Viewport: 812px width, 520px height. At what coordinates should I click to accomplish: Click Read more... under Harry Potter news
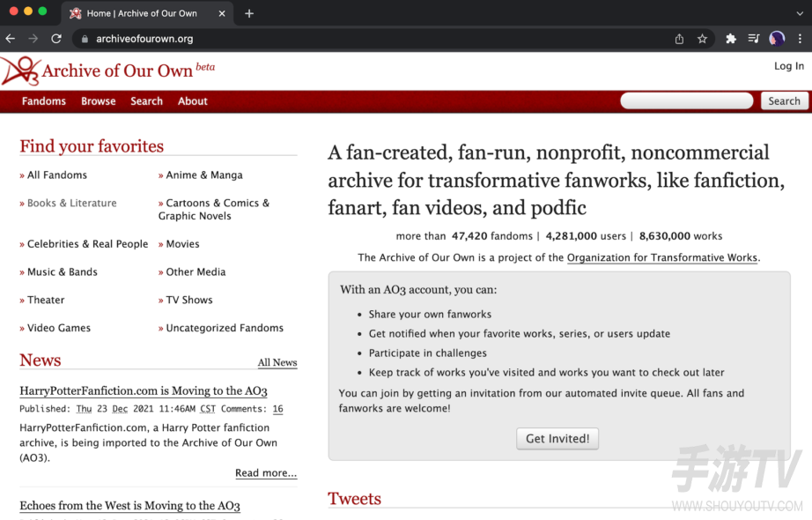[266, 472]
